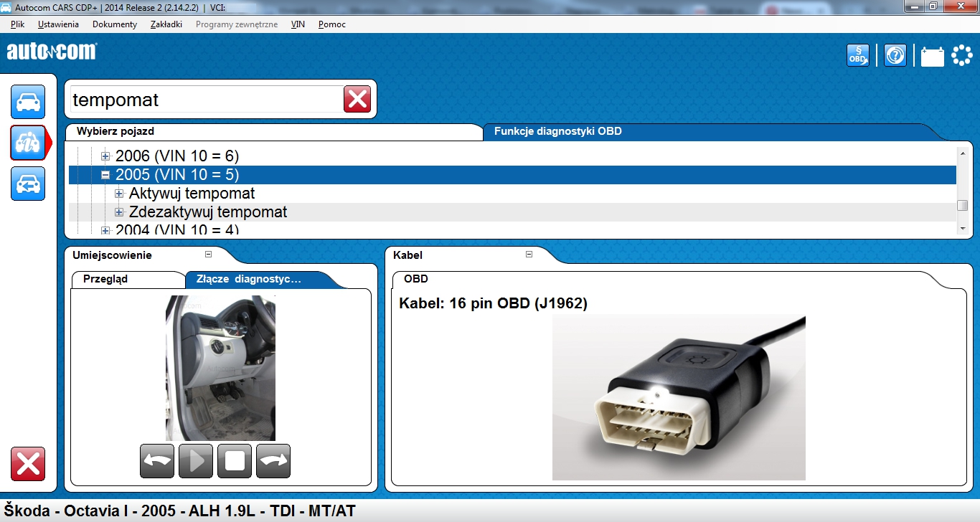Screen dimensions: 980x522
Task: Open the Ustawienia menu
Action: point(58,24)
